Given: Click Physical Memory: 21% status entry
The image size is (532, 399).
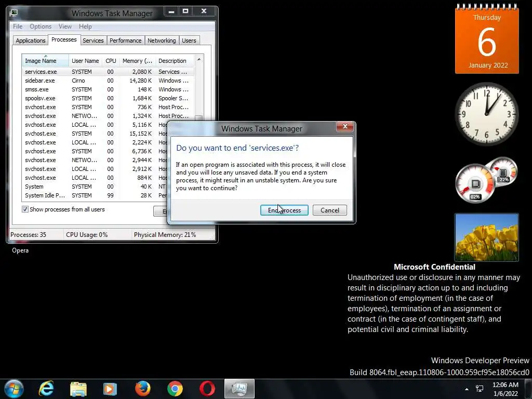Looking at the screenshot, I should tap(165, 234).
